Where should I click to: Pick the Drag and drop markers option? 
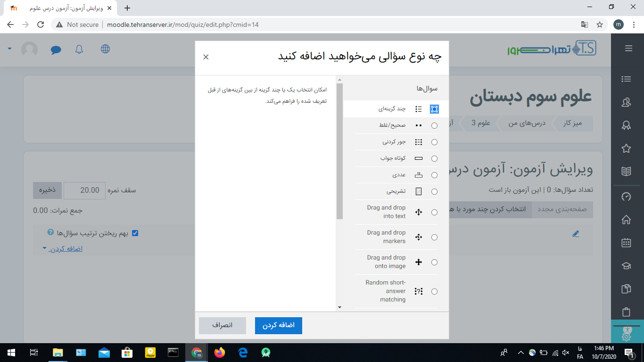pyautogui.click(x=434, y=237)
